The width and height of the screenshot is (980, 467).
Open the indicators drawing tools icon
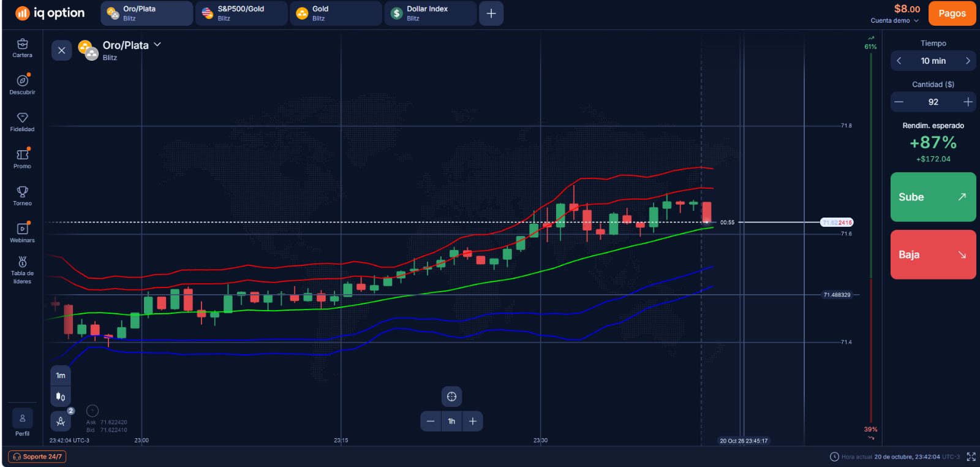61,421
